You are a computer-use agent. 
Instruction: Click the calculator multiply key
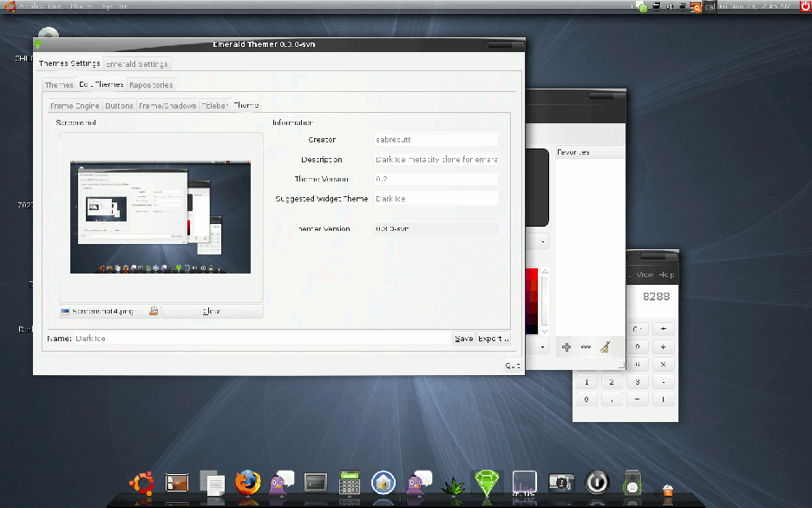pyautogui.click(x=663, y=365)
